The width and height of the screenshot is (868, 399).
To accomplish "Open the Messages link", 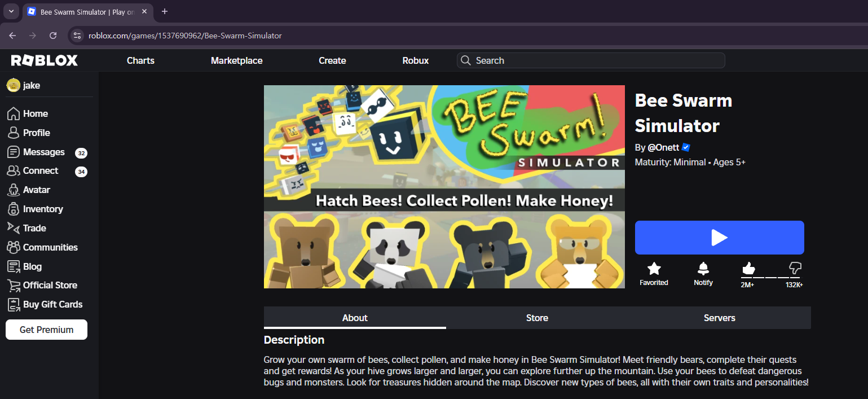I will (x=44, y=152).
